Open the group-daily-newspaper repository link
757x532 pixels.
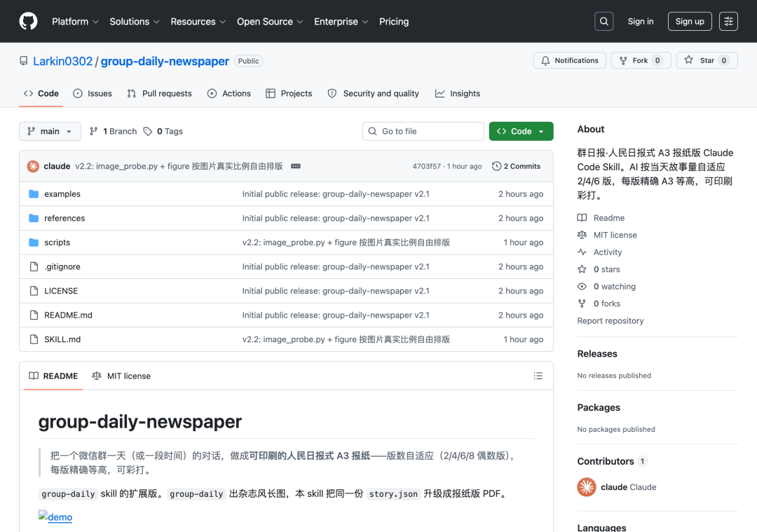(165, 61)
